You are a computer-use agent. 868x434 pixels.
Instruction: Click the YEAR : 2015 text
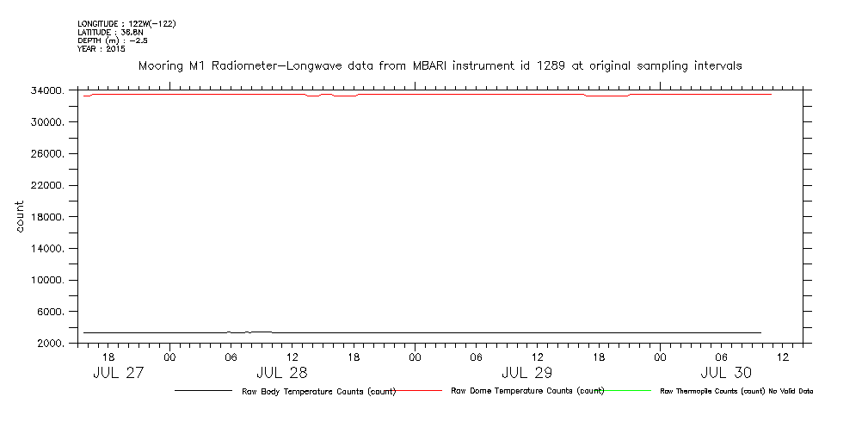click(x=101, y=49)
